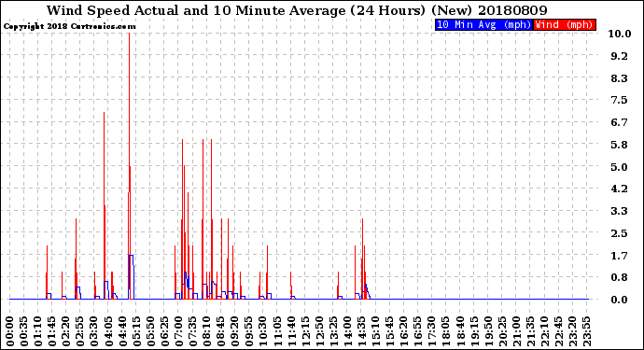This screenshot has width=644, height=350.
Task: Click the 02:55 time axis label
Action: click(x=80, y=331)
